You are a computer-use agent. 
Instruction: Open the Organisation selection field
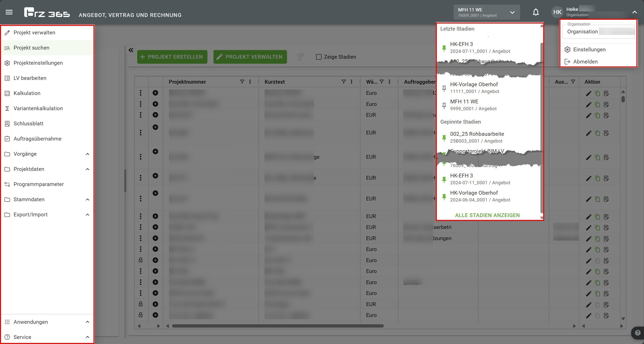pos(598,32)
